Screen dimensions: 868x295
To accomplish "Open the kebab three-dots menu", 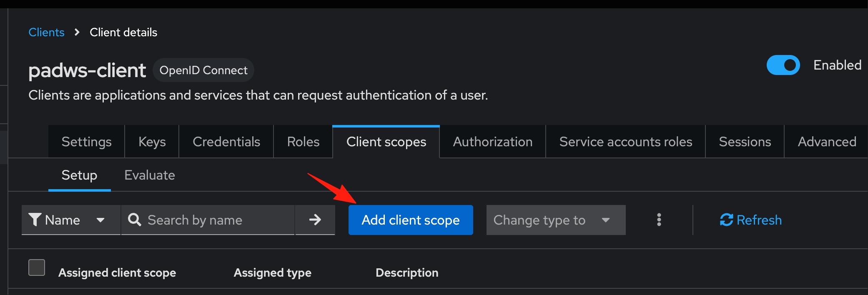I will pos(659,220).
